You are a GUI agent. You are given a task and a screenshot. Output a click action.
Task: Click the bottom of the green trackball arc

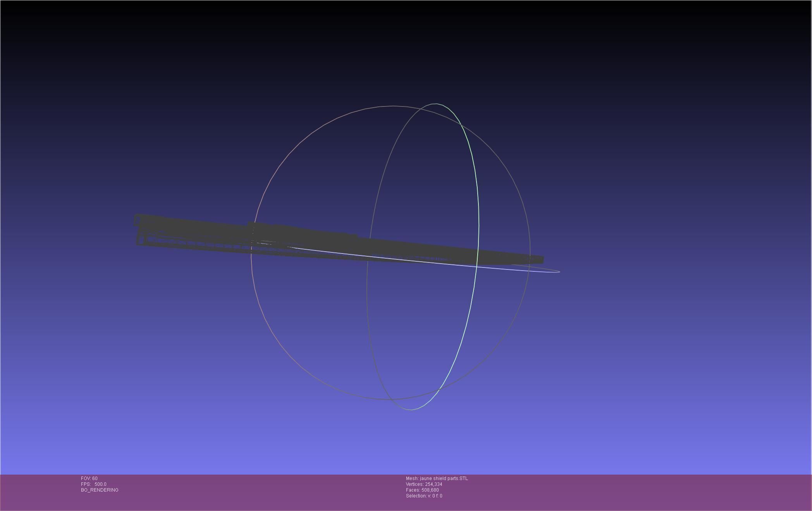411,410
